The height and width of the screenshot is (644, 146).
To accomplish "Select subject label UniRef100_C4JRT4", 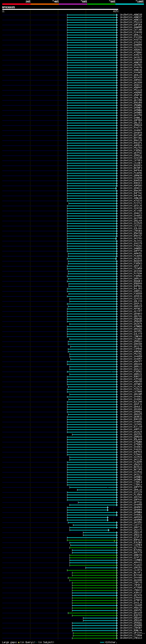I will coord(131,570).
